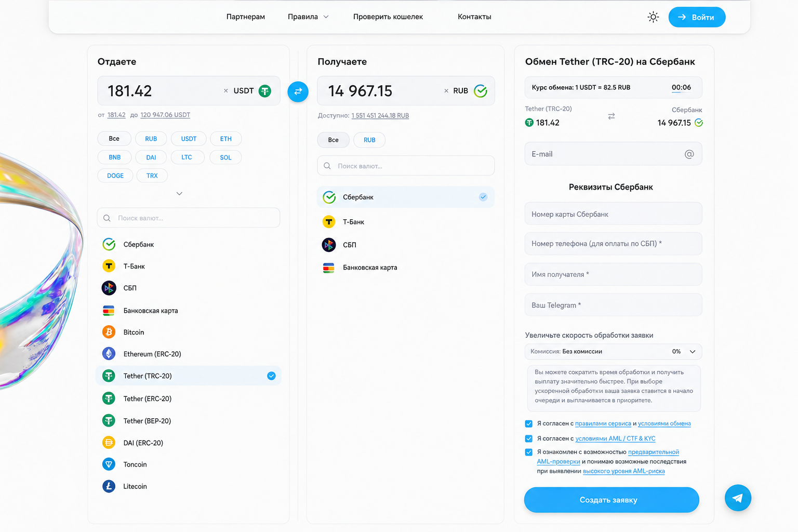Open the Контакты page
Screen dimensions: 798x532
[x=474, y=17]
